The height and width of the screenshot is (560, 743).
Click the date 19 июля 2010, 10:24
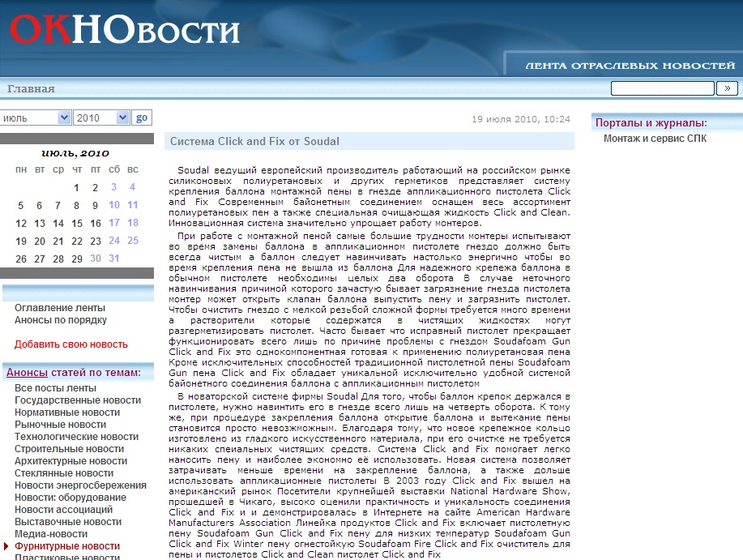[521, 119]
